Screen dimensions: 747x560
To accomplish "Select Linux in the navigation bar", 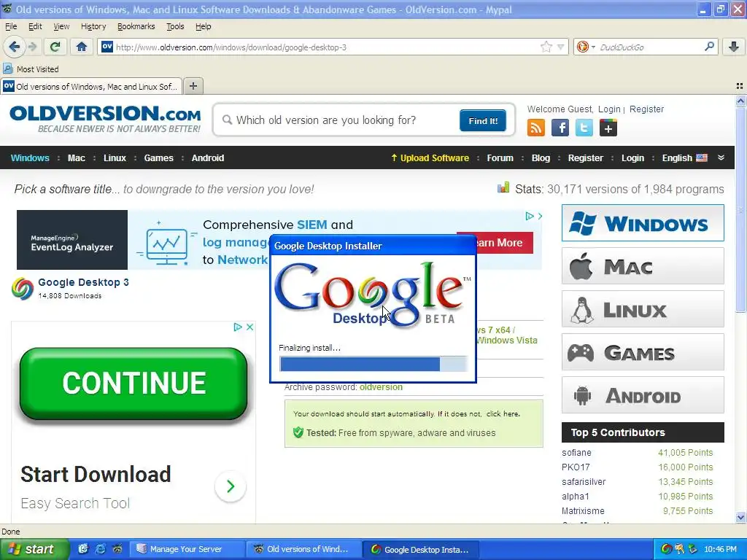I will 115,158.
